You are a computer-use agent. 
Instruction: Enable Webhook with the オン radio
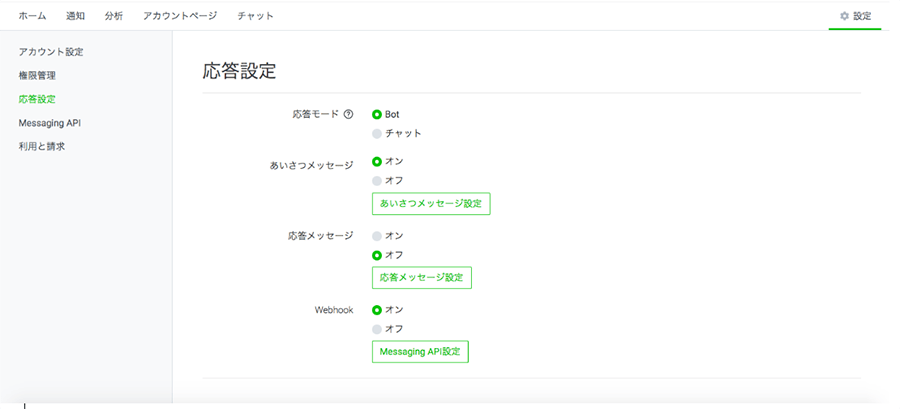[x=377, y=310]
